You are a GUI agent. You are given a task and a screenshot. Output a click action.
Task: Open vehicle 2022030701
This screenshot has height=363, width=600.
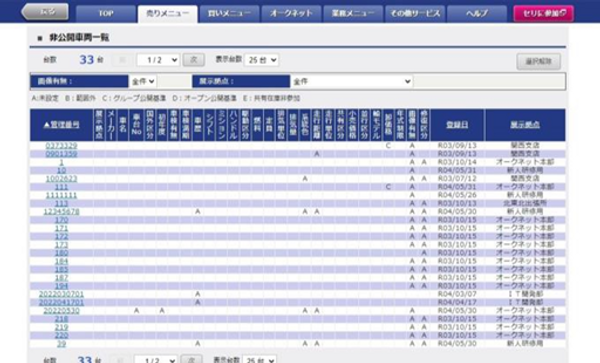61,294
